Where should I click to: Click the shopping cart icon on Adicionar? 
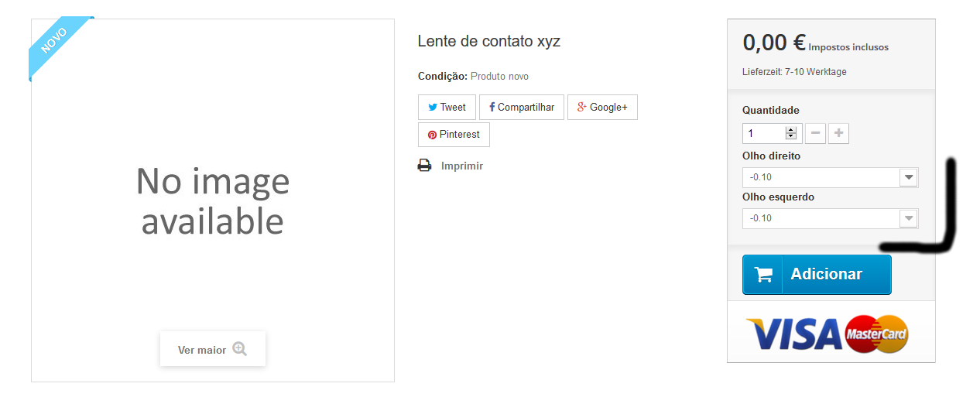tap(763, 275)
